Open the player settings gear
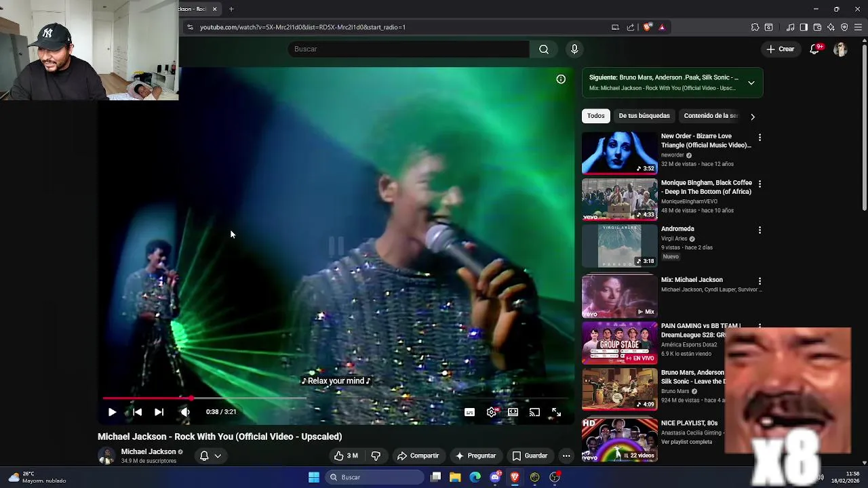 point(492,412)
